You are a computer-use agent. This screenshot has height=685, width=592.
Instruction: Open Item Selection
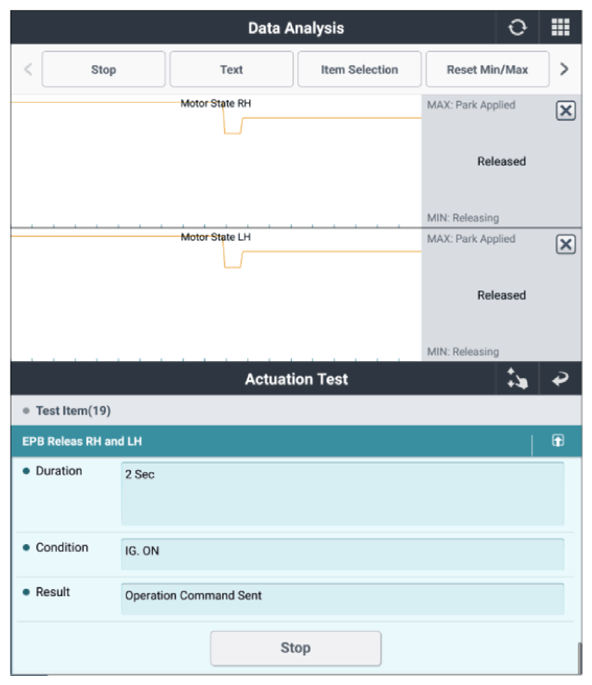click(x=359, y=69)
